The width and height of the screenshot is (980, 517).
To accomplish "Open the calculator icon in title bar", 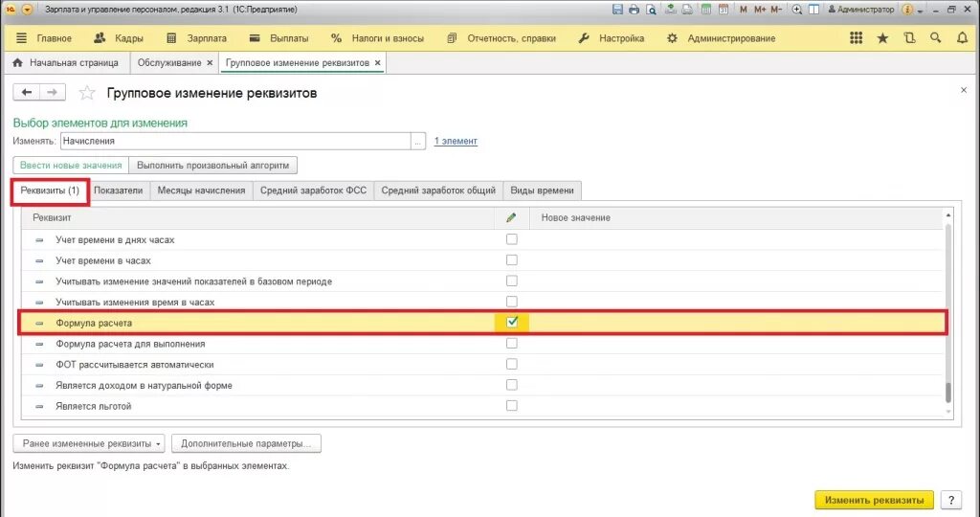I will (x=706, y=10).
